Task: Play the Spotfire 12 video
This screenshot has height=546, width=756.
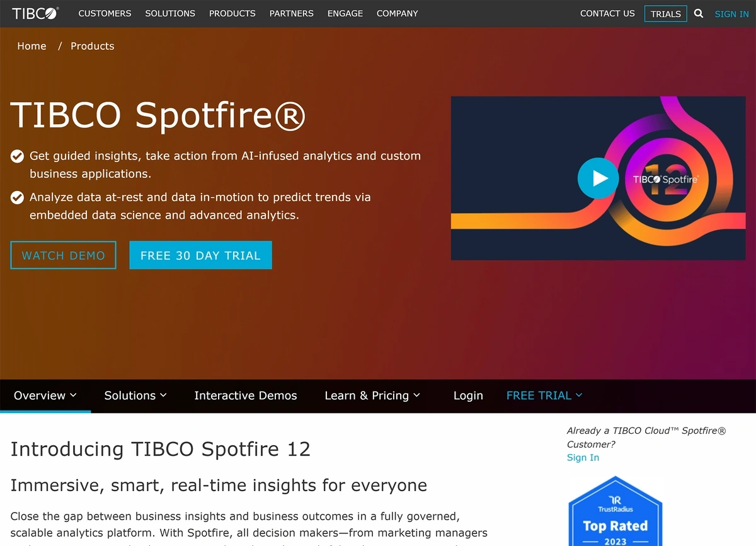Action: (598, 178)
